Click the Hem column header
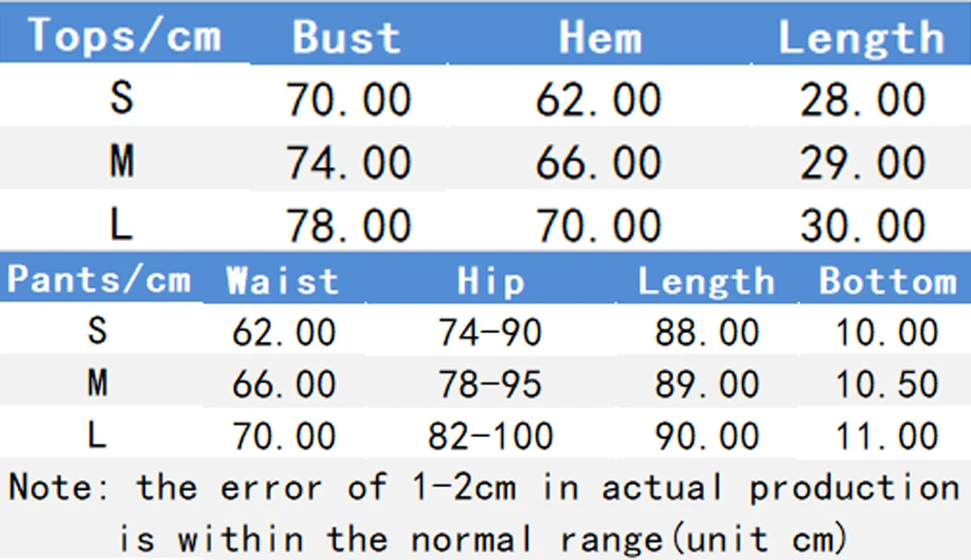This screenshot has width=971, height=560. (599, 38)
